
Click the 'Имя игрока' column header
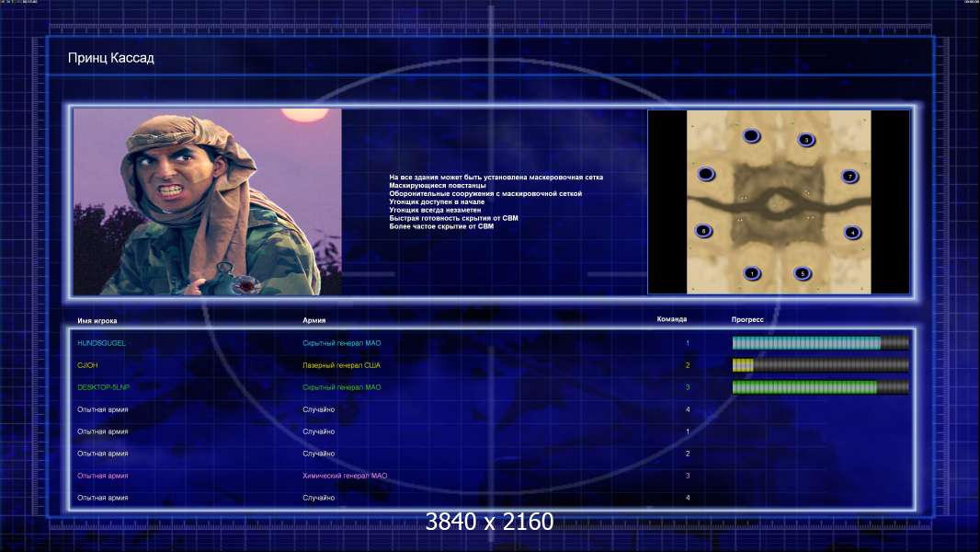point(97,321)
